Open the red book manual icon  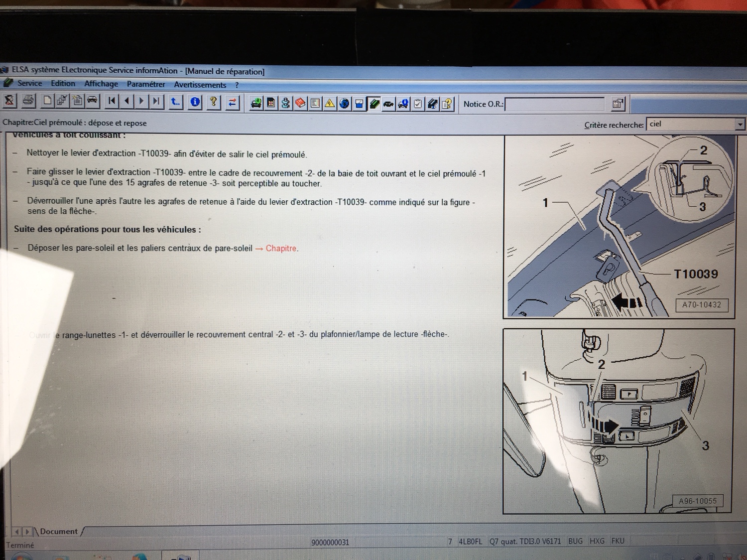pos(300,103)
